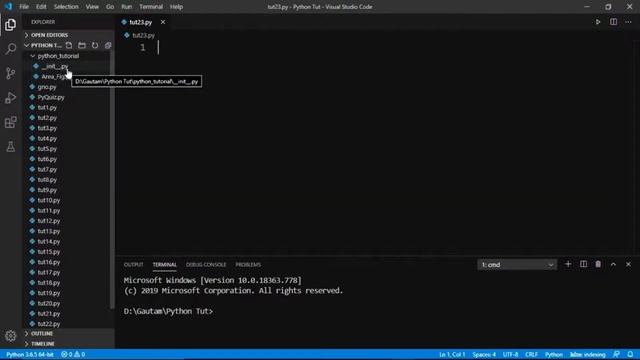
Task: Open the Help menu
Action: [176, 7]
